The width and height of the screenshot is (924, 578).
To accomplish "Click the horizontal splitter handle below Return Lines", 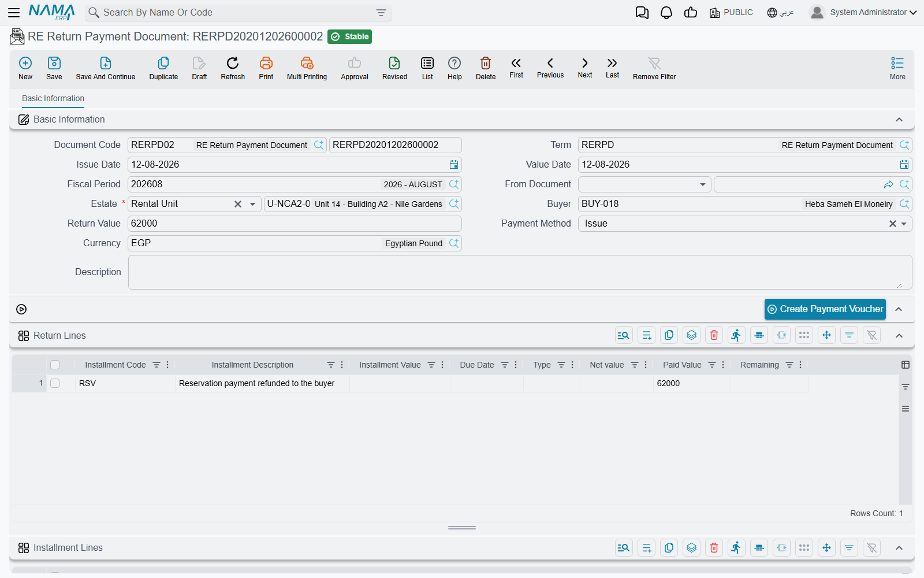I will [462, 528].
